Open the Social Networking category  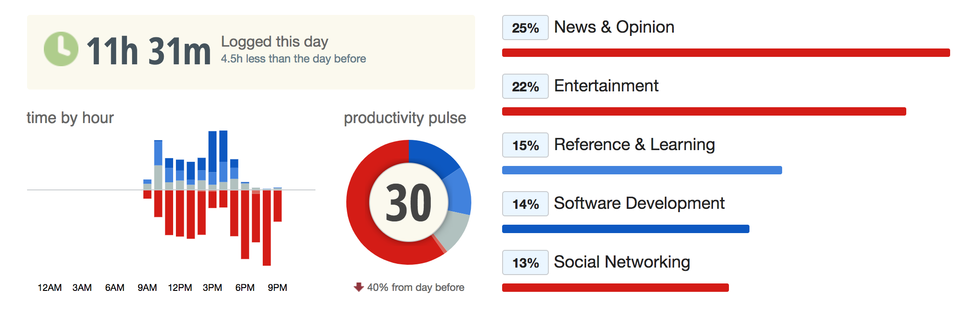click(622, 262)
